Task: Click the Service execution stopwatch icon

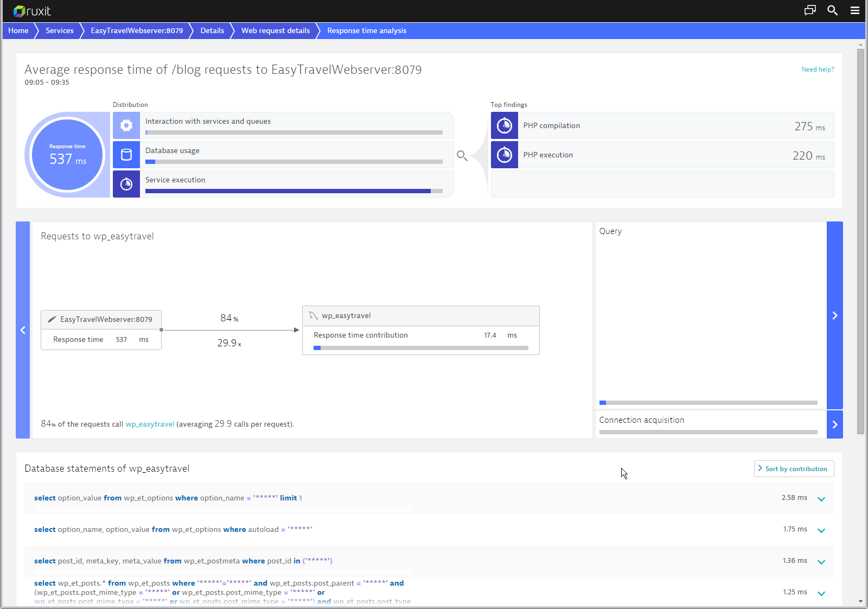Action: (126, 184)
